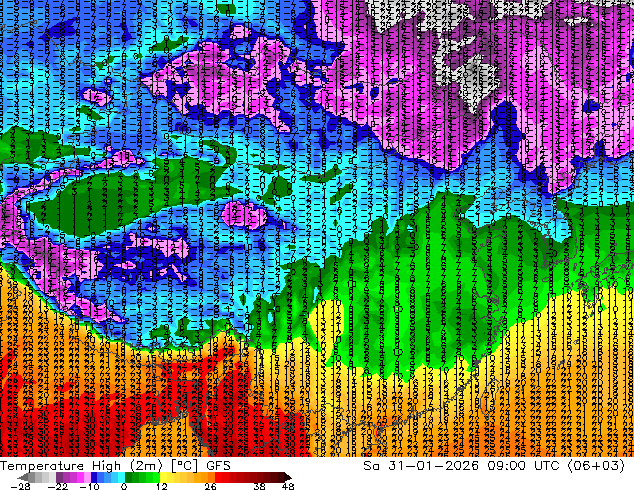
Task: Click the dark green swatch at legend value 0
Action: (x=128, y=477)
